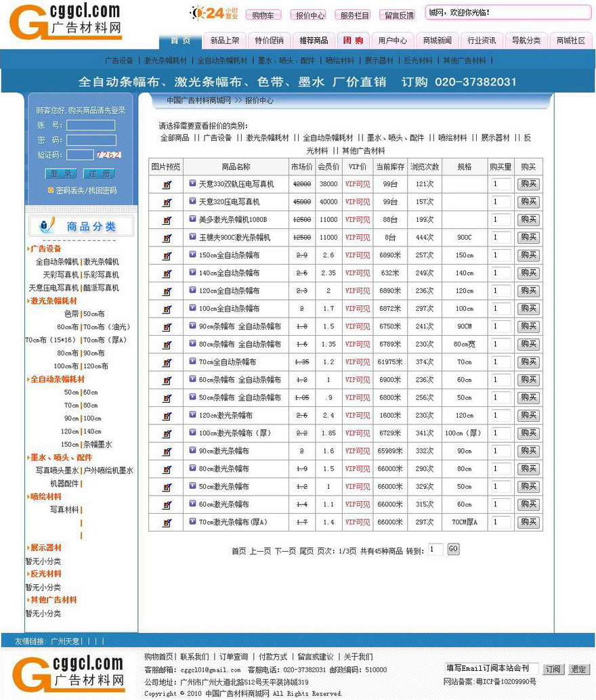Click the GO page jump button
596x700 pixels.
point(453,549)
